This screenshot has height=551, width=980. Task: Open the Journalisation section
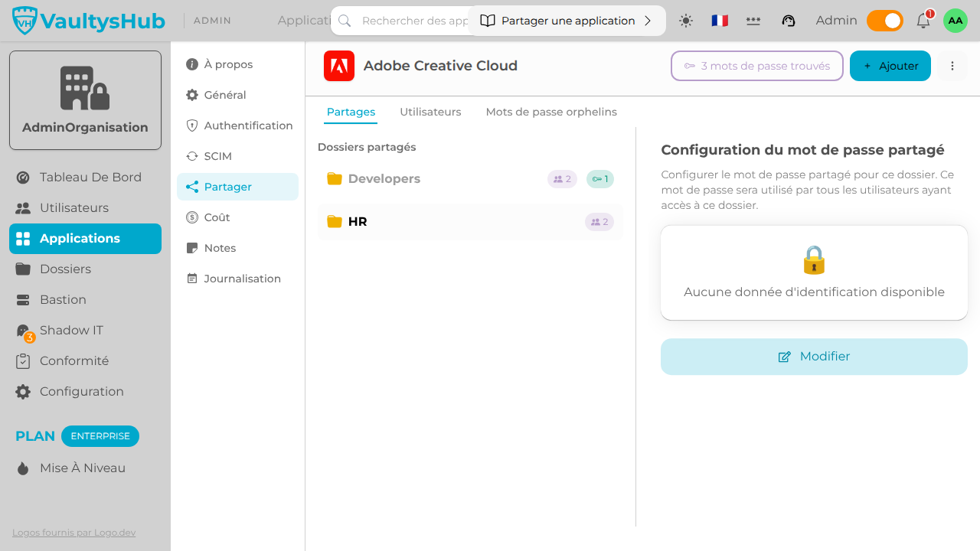[x=237, y=279]
